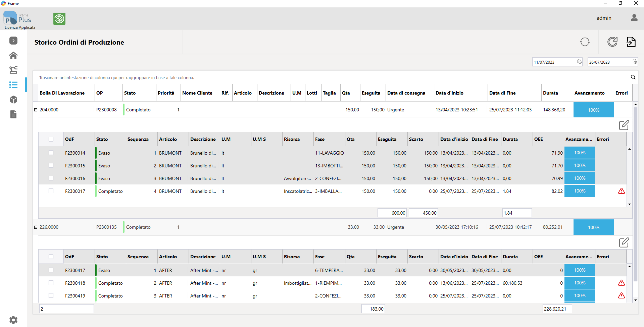Click error warning triangle on F2300017 row
Viewport: 644px width, 327px height.
point(621,191)
